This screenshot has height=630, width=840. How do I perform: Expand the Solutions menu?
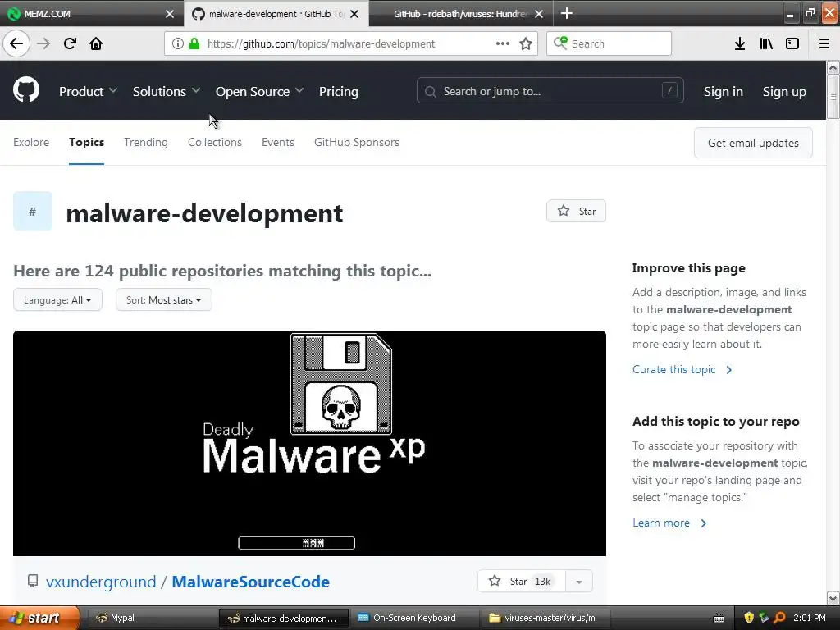pyautogui.click(x=167, y=92)
